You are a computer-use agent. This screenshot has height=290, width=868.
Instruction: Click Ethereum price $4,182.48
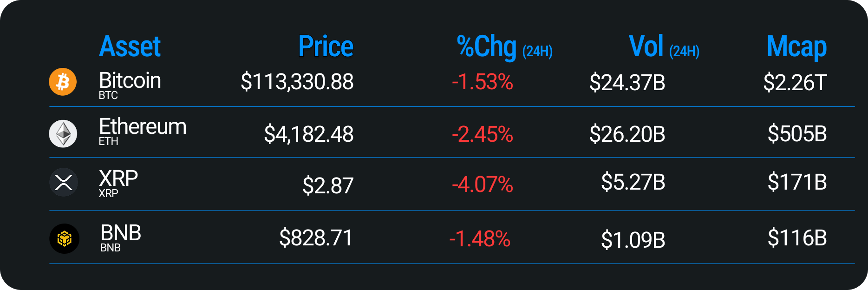pyautogui.click(x=308, y=134)
